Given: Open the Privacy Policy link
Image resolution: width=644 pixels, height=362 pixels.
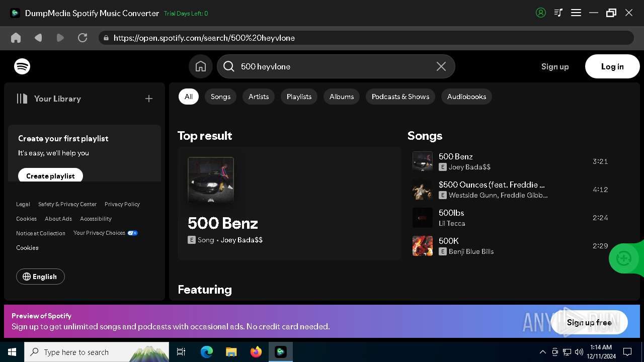Looking at the screenshot, I should click(x=122, y=204).
